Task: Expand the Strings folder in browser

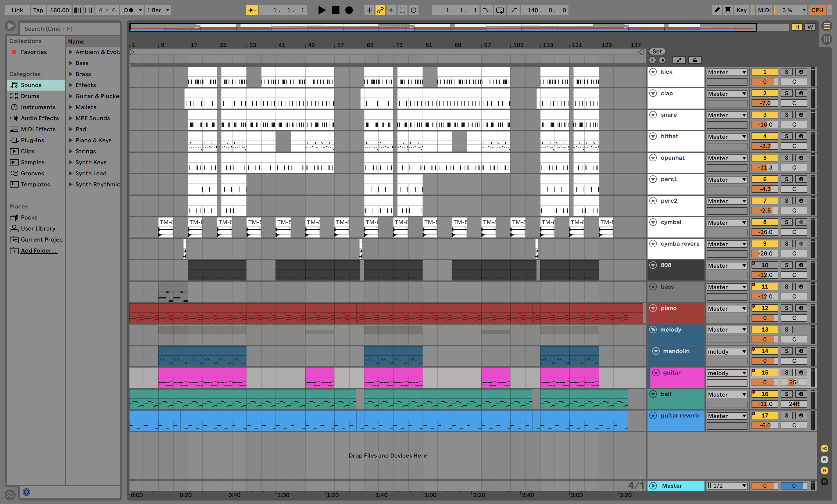Action: [x=71, y=151]
